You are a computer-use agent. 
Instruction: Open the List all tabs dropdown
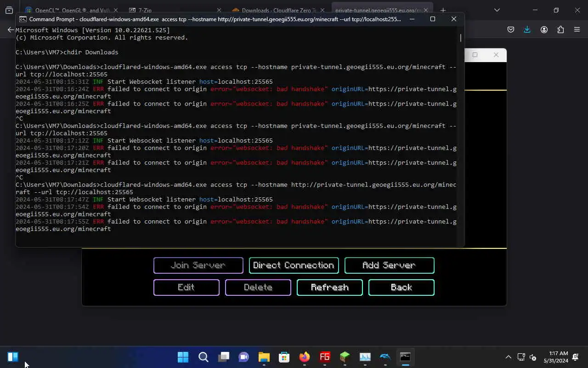pyautogui.click(x=497, y=10)
